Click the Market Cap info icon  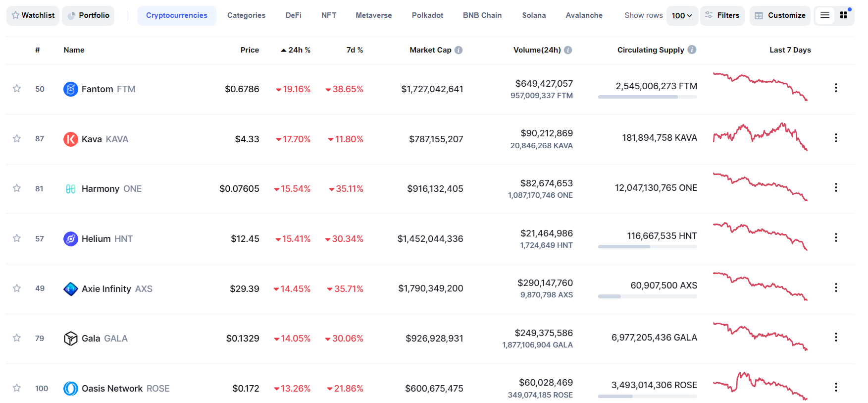click(459, 50)
